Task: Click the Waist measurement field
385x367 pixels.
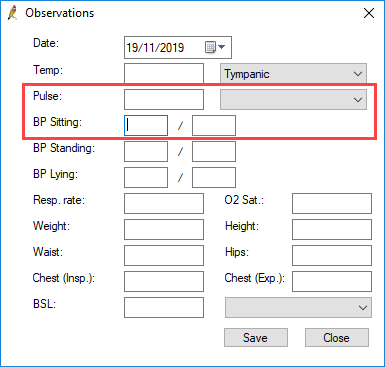Action: point(164,255)
